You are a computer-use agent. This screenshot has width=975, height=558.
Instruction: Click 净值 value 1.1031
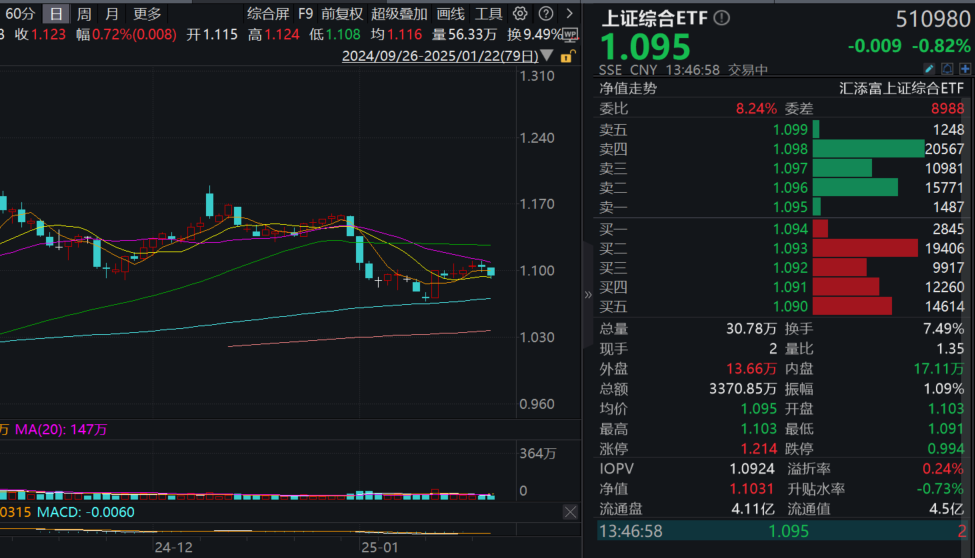(752, 488)
